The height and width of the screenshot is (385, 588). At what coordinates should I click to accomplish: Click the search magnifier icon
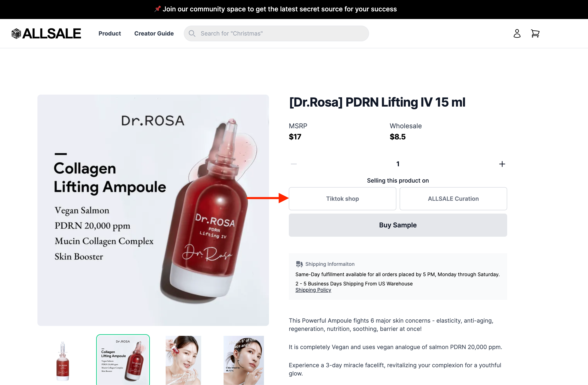(192, 33)
